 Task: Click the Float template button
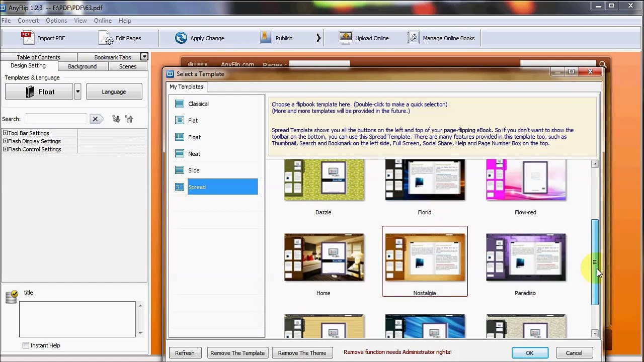click(39, 92)
